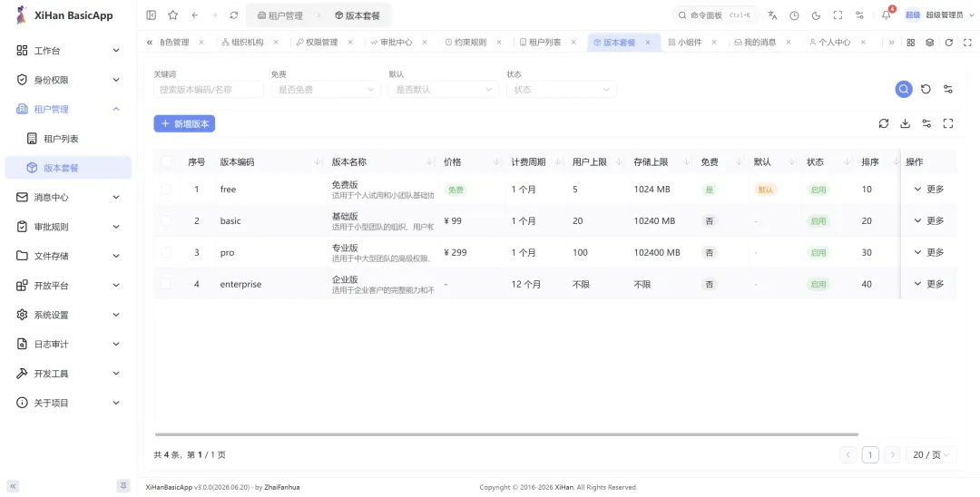Open tab grid view icon
Image resolution: width=980 pixels, height=497 pixels.
911,43
